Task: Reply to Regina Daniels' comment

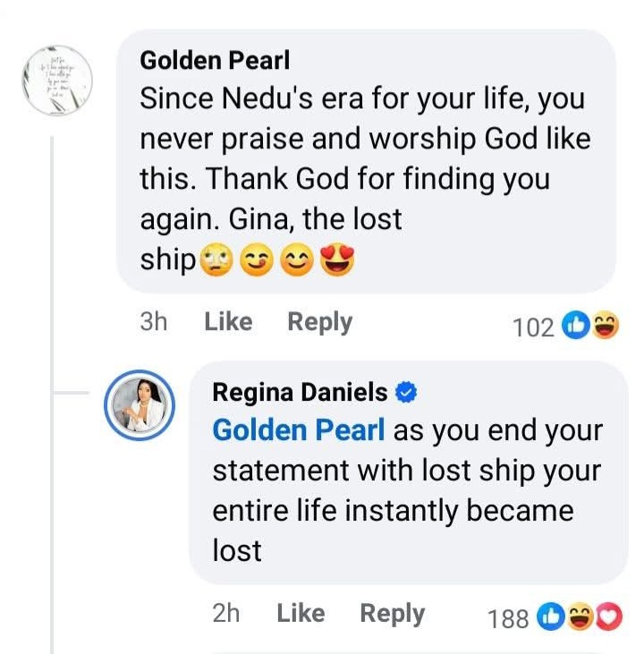Action: pos(392,613)
